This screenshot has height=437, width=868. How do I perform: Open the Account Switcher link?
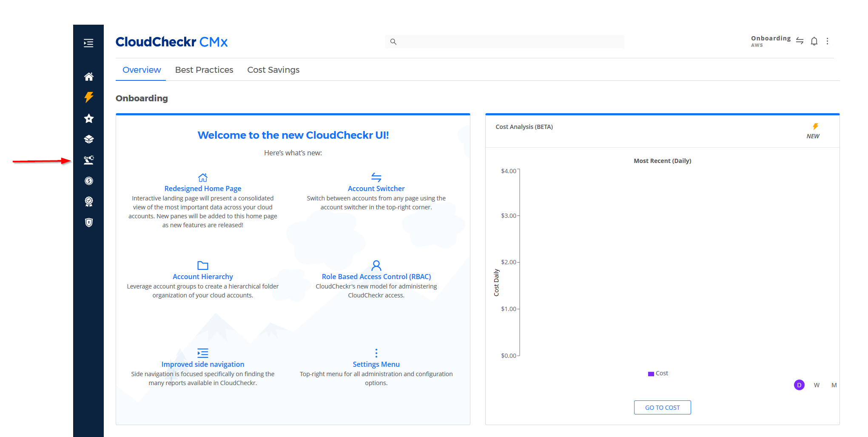[376, 189]
